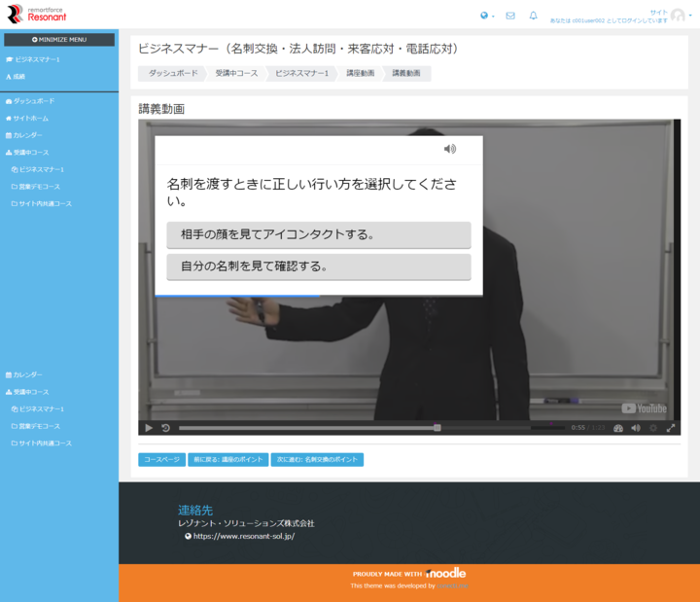Open lower 営業デモコース folder item
The height and width of the screenshot is (602, 700).
[x=36, y=426]
